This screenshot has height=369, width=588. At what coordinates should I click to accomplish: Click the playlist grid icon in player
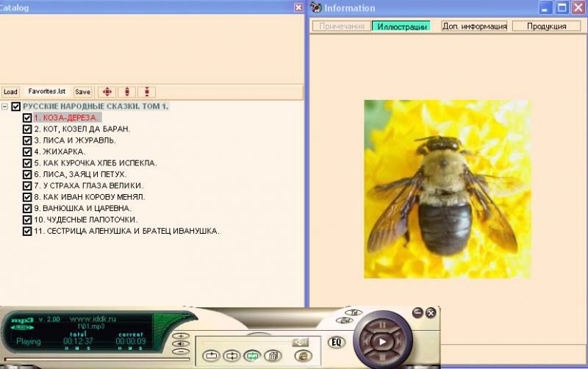tap(272, 356)
